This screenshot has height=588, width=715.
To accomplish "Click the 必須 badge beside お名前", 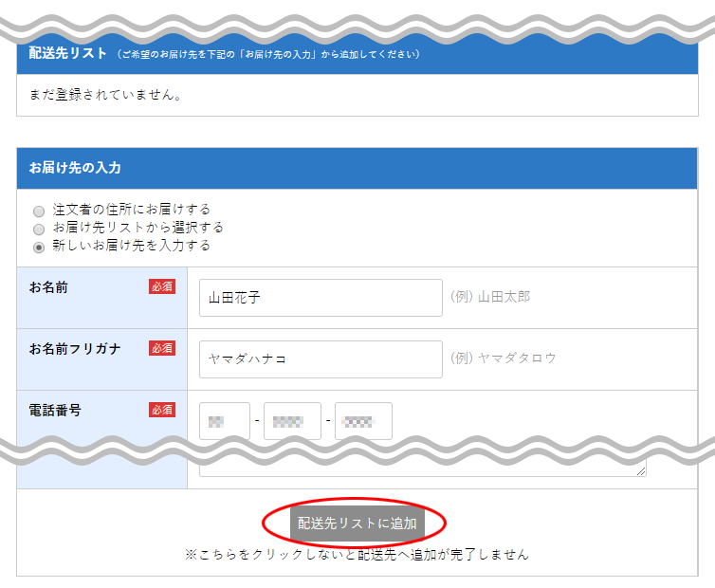I will [x=162, y=286].
